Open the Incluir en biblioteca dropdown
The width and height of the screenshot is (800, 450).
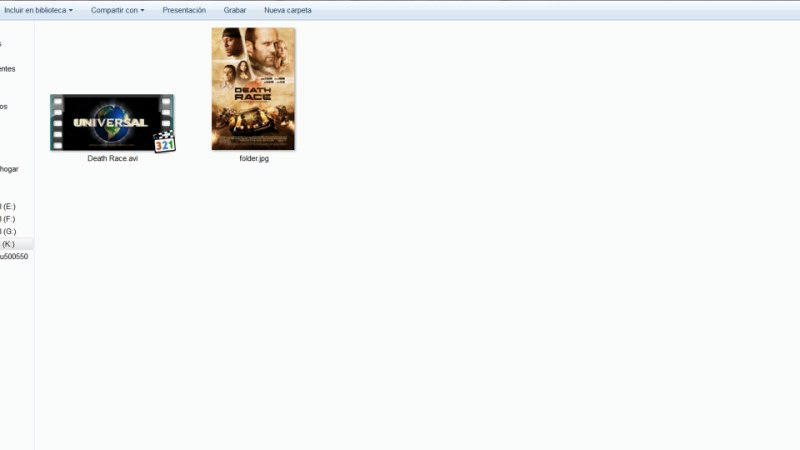38,10
